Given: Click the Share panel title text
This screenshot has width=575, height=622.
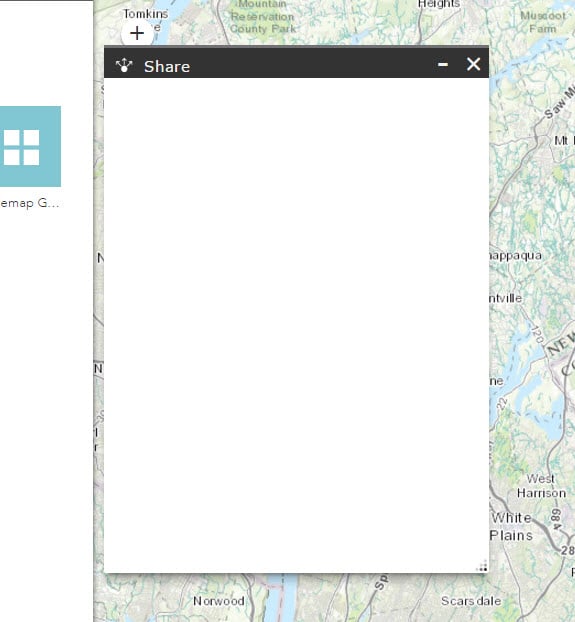Looking at the screenshot, I should 167,67.
